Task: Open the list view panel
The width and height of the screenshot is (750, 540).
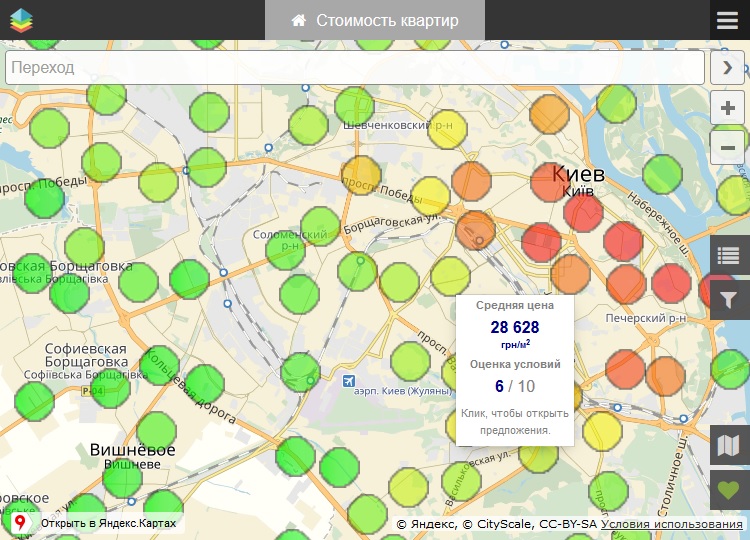Action: [729, 256]
